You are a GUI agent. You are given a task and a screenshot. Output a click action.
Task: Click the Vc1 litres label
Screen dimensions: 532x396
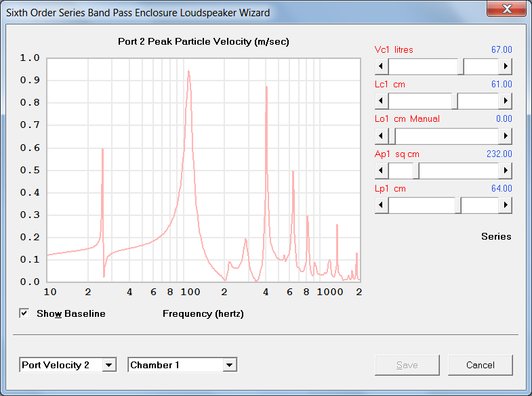coord(394,50)
